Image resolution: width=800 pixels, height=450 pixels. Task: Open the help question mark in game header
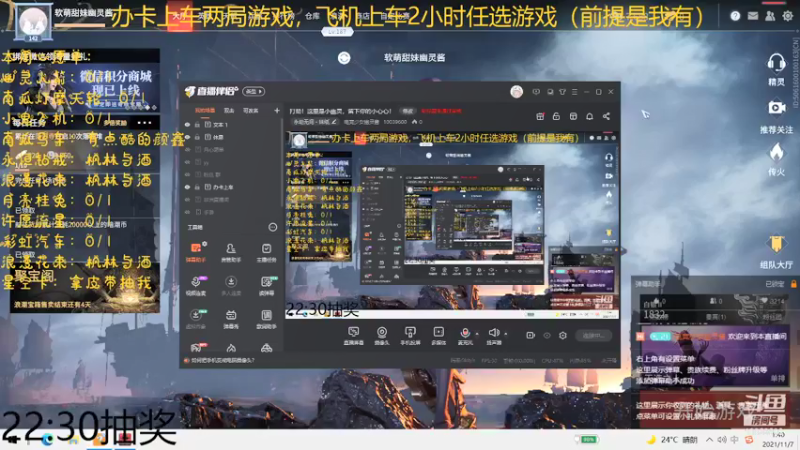coord(735,16)
